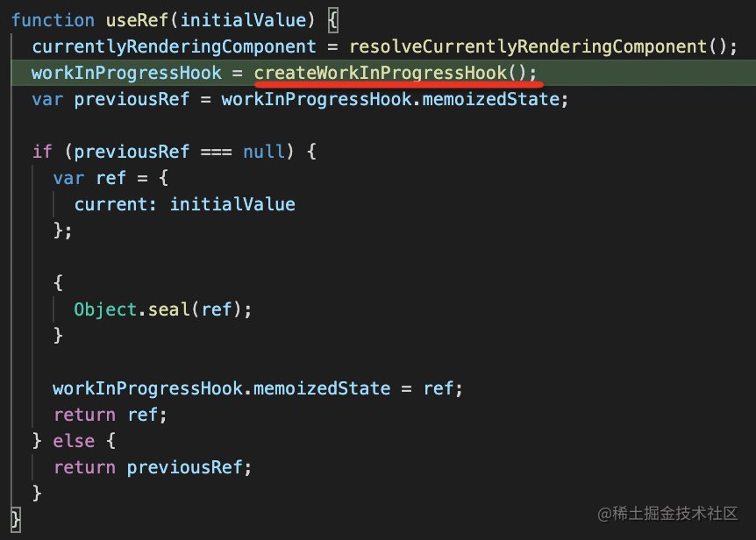Click the currentlyRenderingComponent variable
The height and width of the screenshot is (540, 756).
tap(174, 46)
